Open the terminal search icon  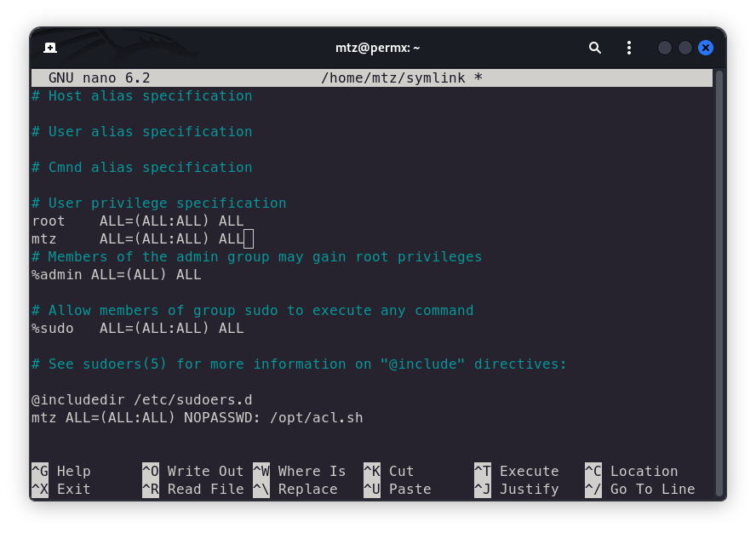tap(595, 48)
